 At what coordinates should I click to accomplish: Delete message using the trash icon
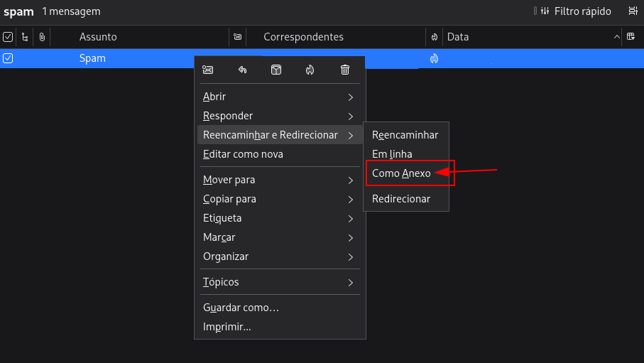[345, 70]
